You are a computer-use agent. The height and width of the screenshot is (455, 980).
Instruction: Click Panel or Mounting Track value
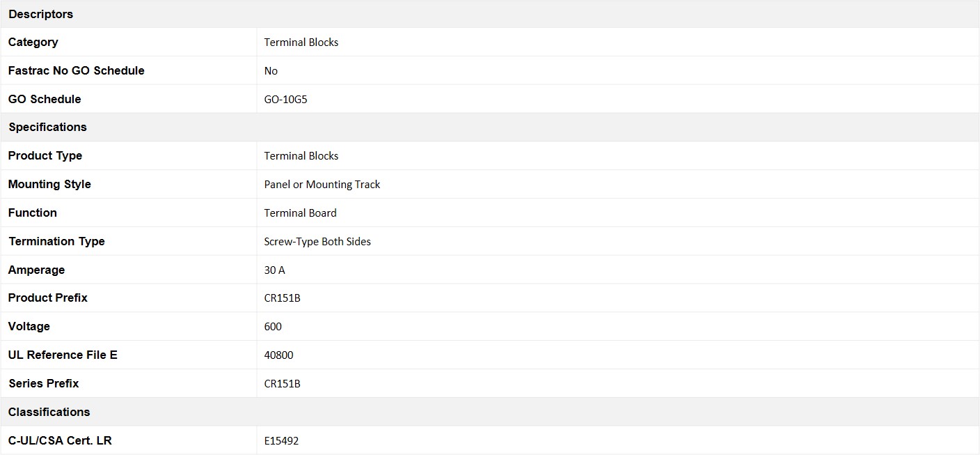pos(322,185)
